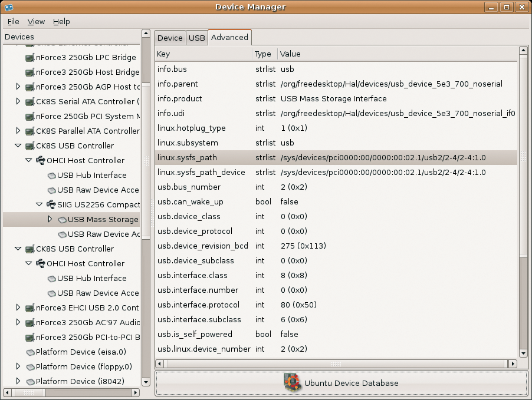This screenshot has width=532, height=400.
Task: Sort by the Type column header
Action: click(x=265, y=54)
